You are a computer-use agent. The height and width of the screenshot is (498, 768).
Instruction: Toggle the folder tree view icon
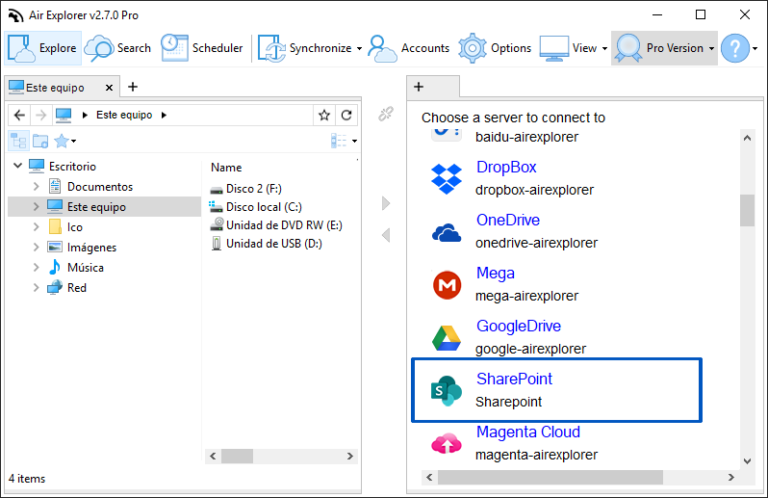(18, 141)
